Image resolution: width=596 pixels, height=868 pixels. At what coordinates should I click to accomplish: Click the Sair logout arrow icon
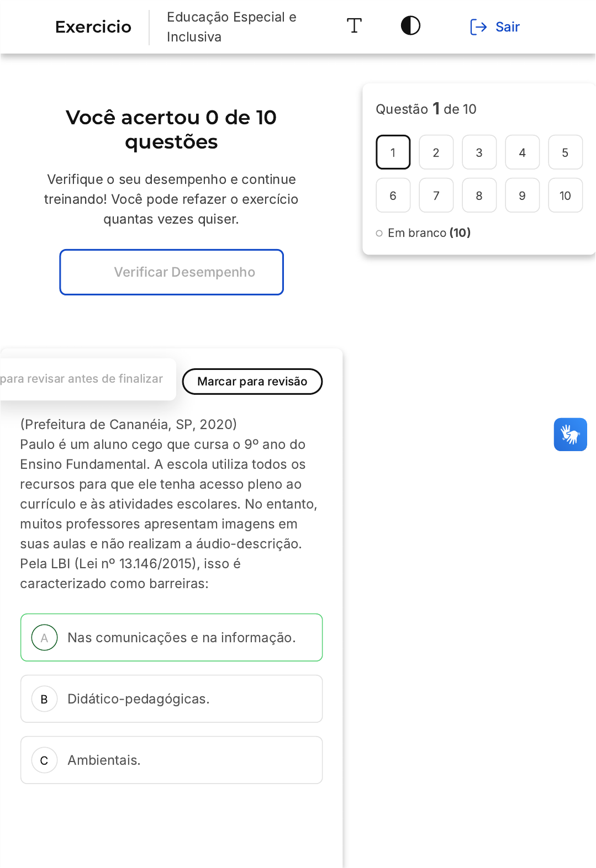(478, 27)
